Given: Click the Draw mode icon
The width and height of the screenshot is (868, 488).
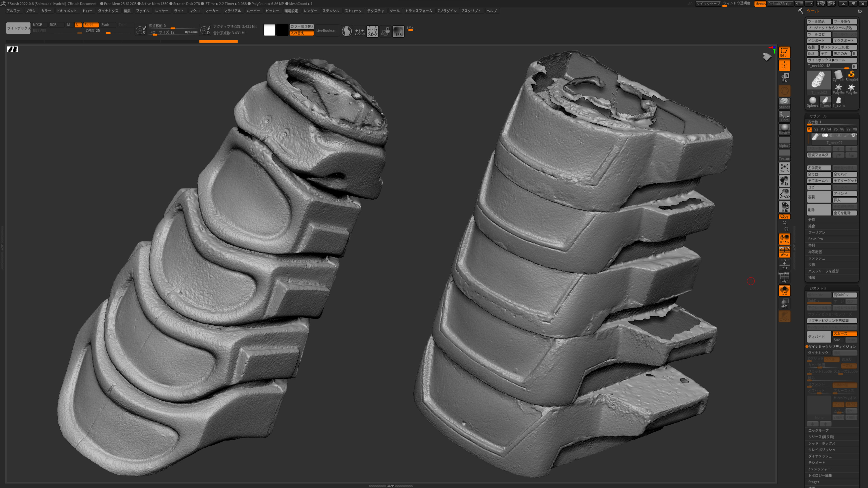Looking at the screenshot, I should point(784,65).
